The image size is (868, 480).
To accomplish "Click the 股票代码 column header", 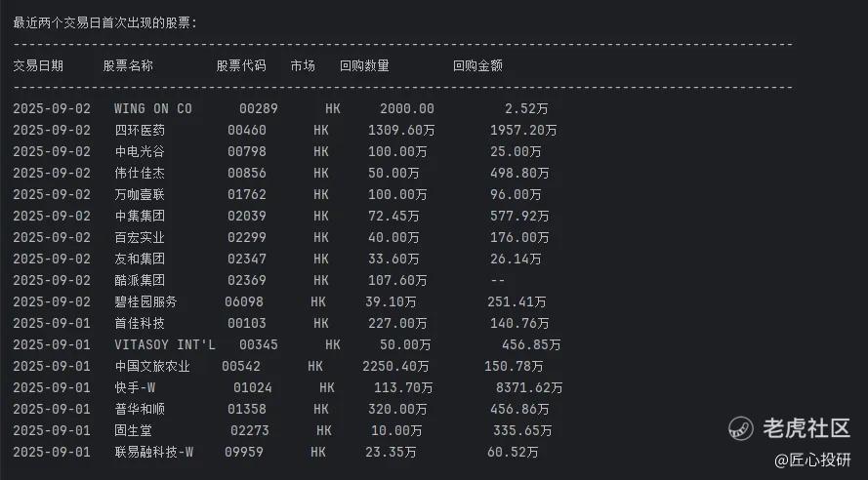I will tap(241, 65).
